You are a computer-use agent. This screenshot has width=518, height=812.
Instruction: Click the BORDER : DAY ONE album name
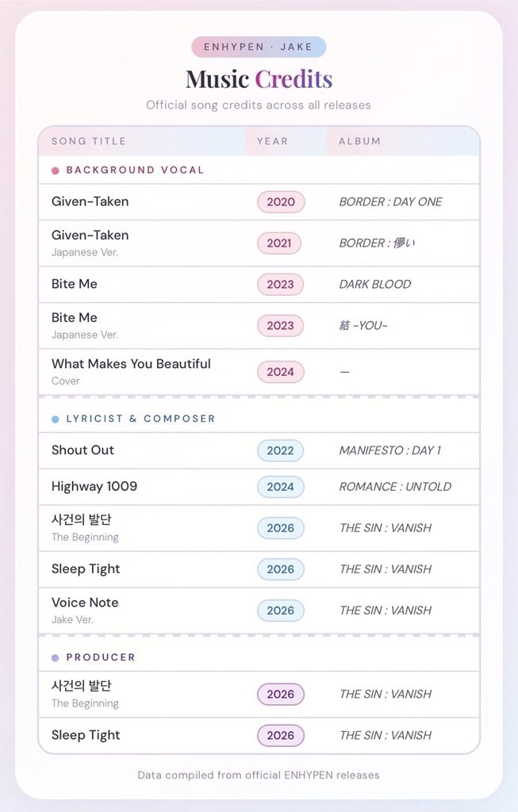(x=390, y=202)
